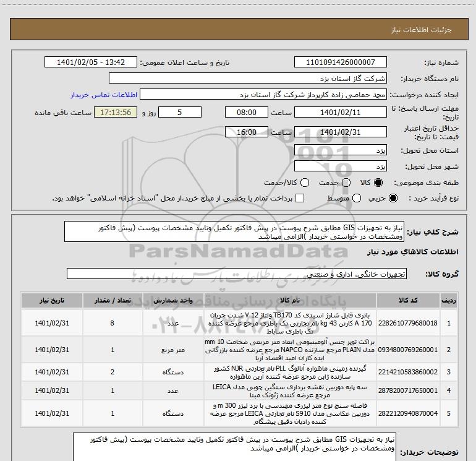
Task: Click the ردیف column header
Action: click(449, 301)
